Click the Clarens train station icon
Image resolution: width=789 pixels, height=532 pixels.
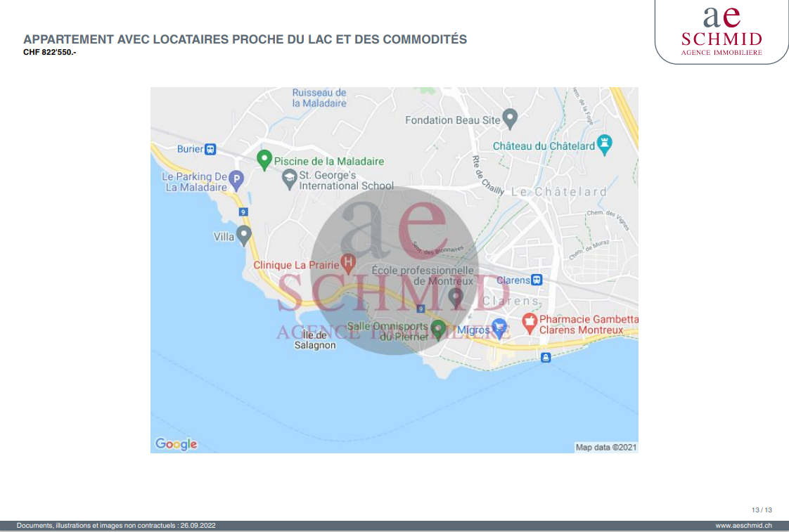pos(537,280)
